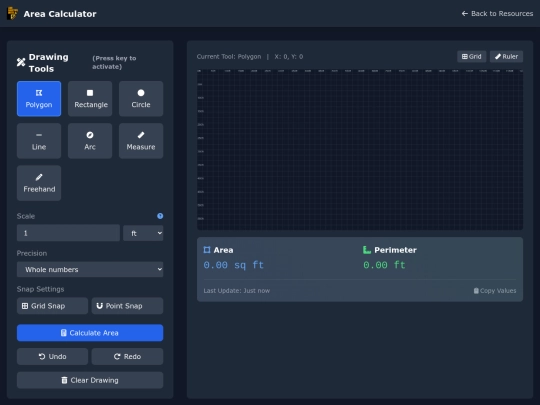This screenshot has height=405, width=540.
Task: Choose the Measure tool
Action: point(141,141)
